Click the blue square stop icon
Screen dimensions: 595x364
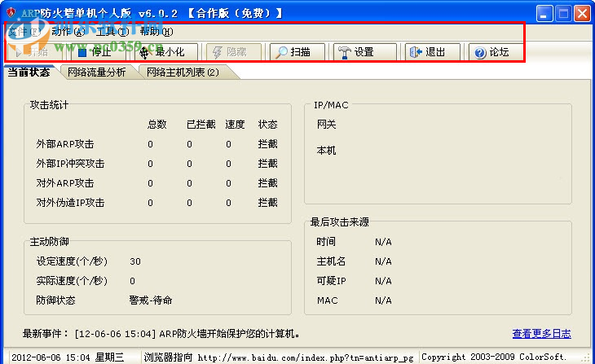(x=82, y=52)
